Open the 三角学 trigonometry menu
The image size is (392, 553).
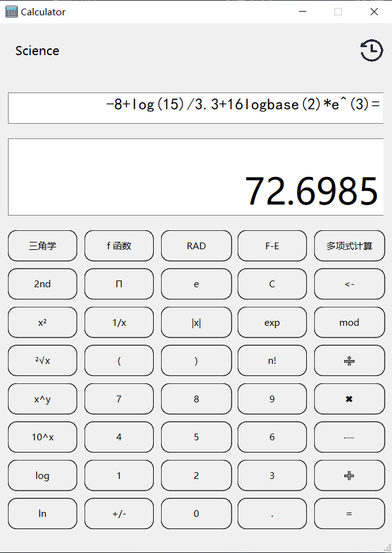[x=42, y=246]
